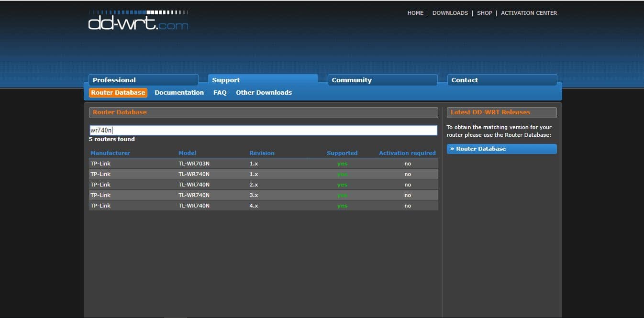644x318 pixels.
Task: Open the ACTIVATION CENTER link
Action: pyautogui.click(x=529, y=13)
